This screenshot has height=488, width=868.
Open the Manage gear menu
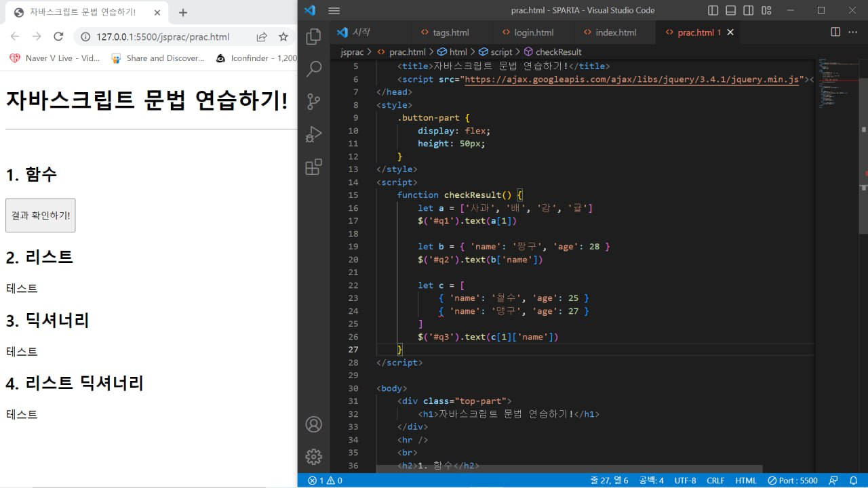point(313,457)
